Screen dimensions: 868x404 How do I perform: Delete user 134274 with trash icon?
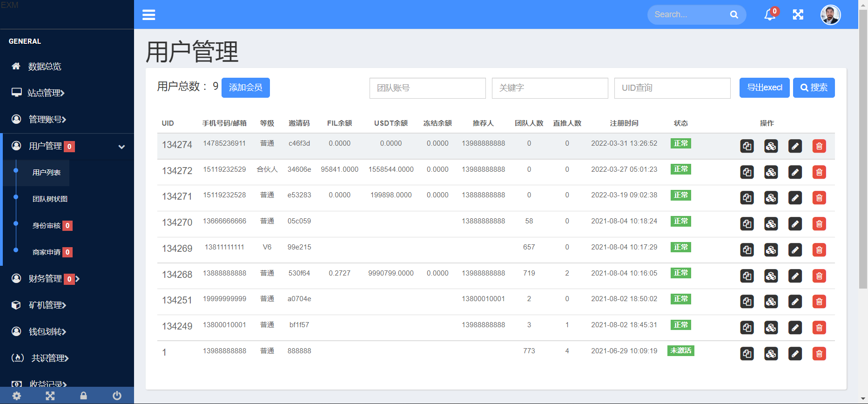[819, 146]
